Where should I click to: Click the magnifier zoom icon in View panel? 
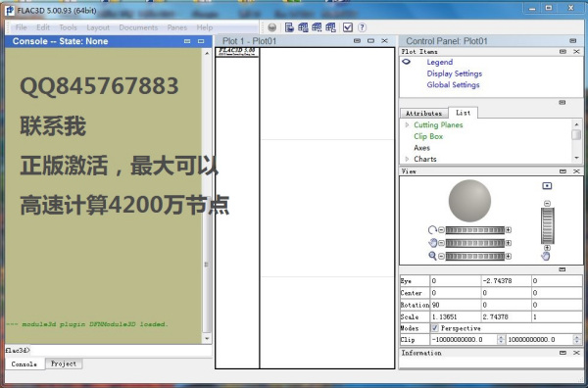click(432, 256)
